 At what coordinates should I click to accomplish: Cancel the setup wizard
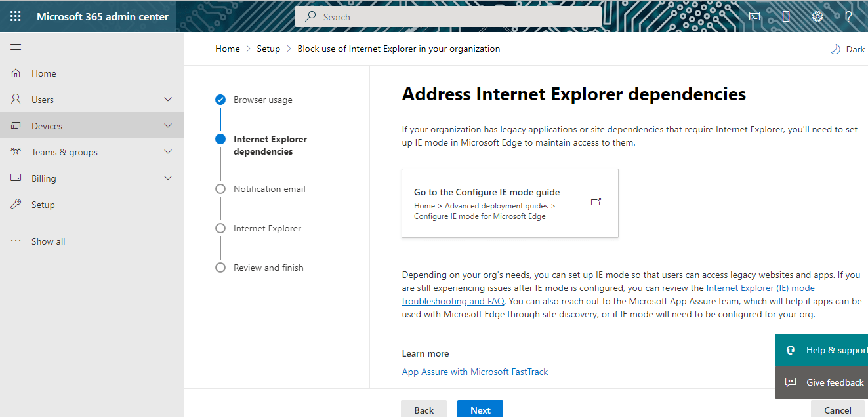click(x=838, y=410)
